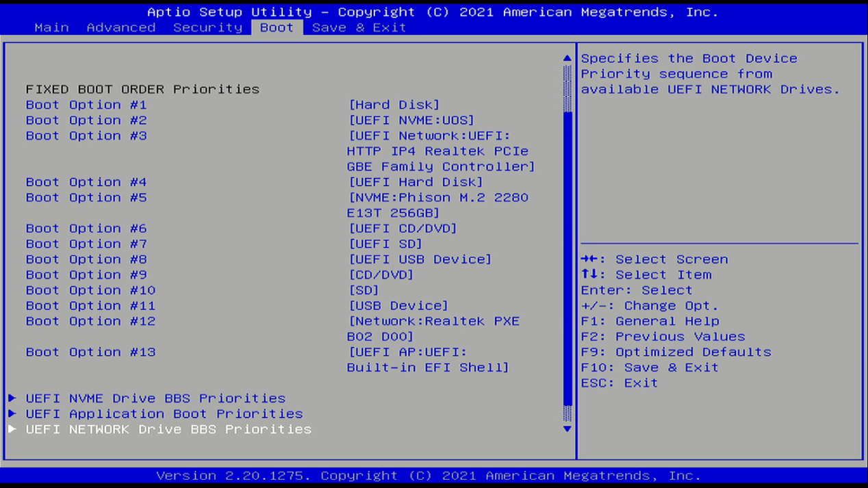The height and width of the screenshot is (488, 868).
Task: Open UEFI NETWORK Drive BBS Priorities
Action: point(168,429)
